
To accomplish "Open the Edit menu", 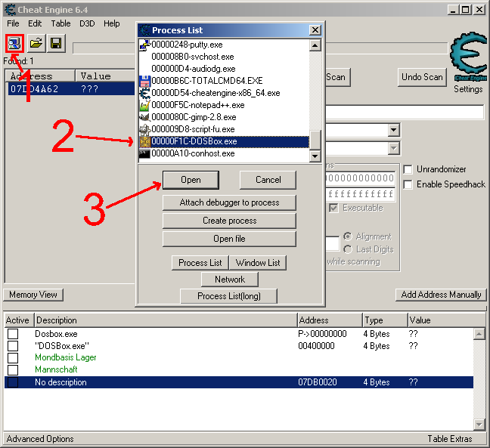I will point(35,23).
